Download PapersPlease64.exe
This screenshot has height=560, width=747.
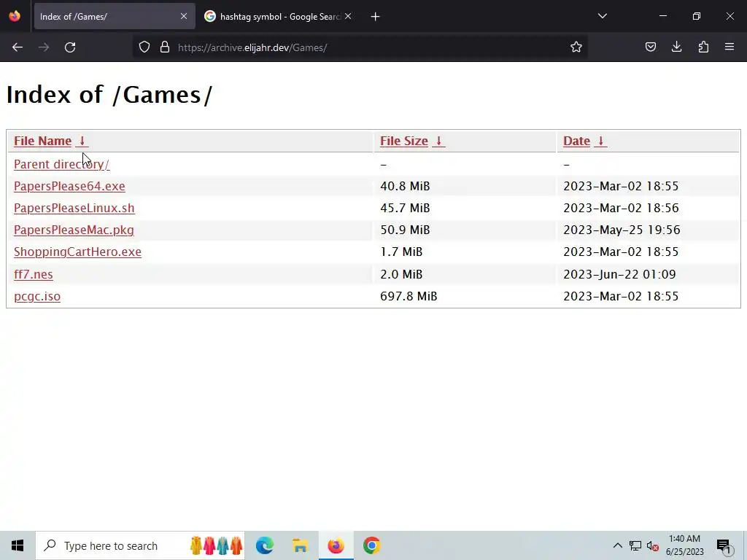click(x=69, y=186)
